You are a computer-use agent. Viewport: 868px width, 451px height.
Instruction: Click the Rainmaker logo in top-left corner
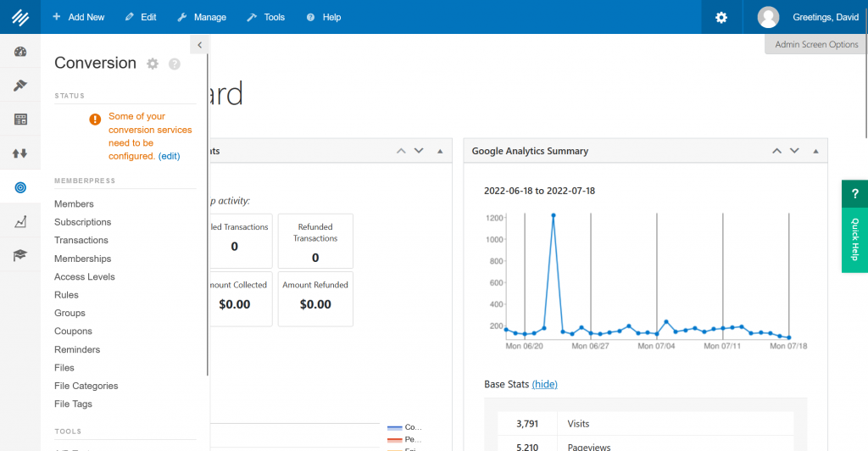pos(19,17)
